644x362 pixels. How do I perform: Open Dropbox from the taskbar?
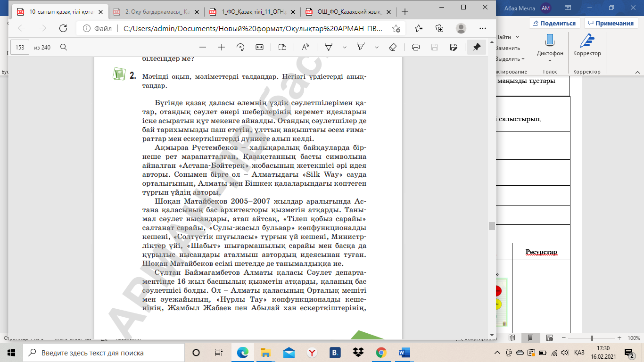(358, 353)
